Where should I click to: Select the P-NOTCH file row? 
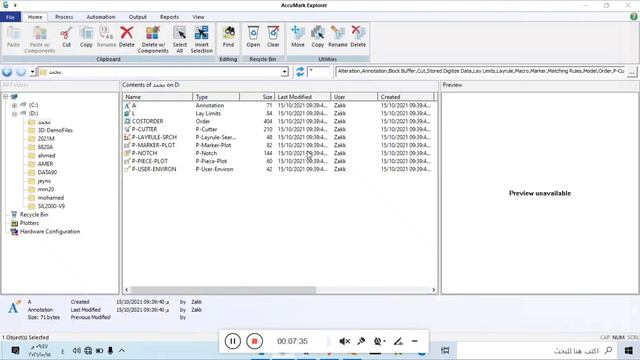tap(280, 153)
